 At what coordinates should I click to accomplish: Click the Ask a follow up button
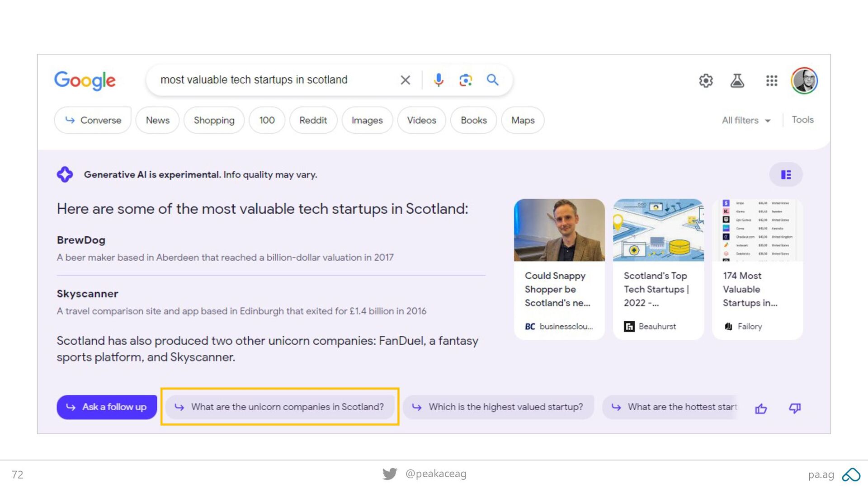107,407
